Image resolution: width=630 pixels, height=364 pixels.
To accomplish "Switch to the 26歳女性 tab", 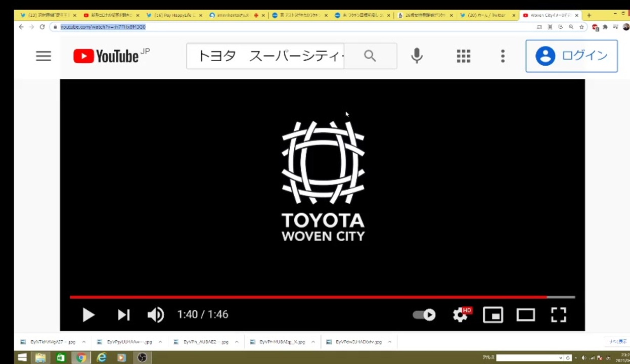I will coord(425,15).
